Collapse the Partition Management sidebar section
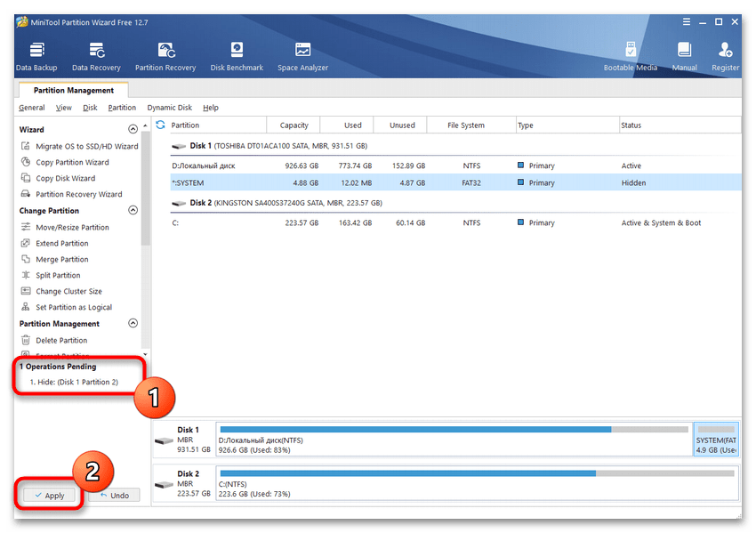This screenshot has width=756, height=533. [133, 323]
